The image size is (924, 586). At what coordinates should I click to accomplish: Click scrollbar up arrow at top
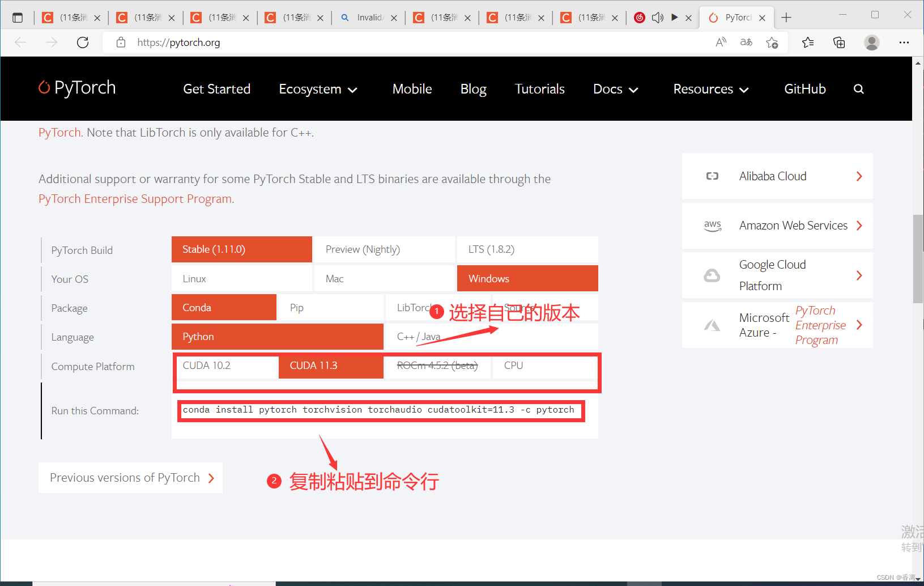click(x=918, y=63)
